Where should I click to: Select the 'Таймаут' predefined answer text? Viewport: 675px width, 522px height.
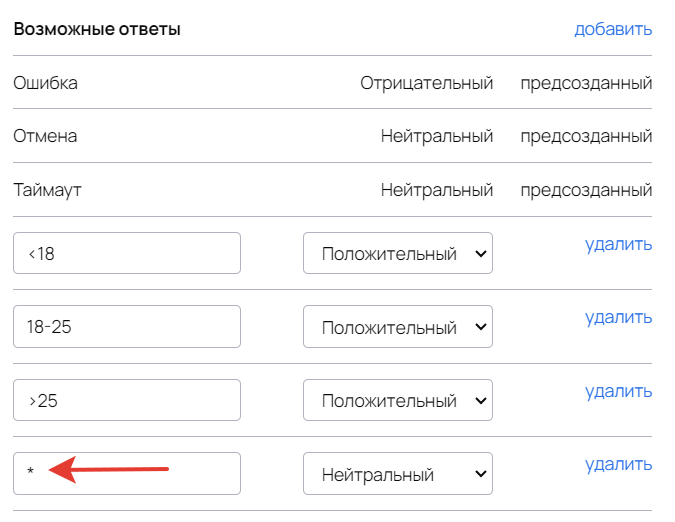click(47, 190)
